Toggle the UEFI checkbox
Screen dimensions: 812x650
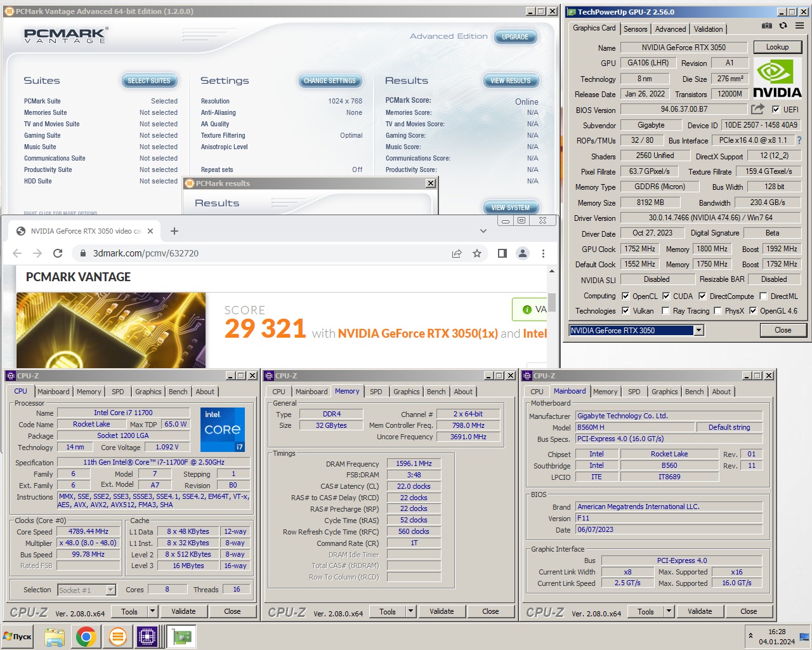click(x=776, y=109)
